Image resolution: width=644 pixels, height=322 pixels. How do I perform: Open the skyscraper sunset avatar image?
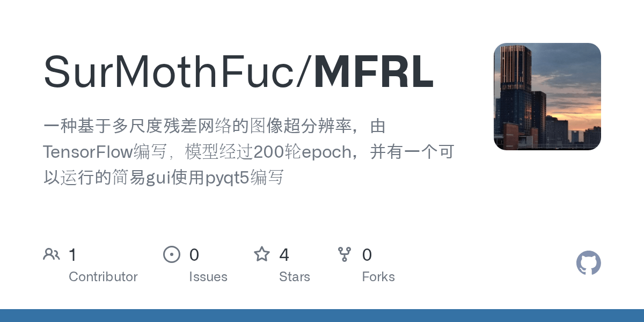[547, 97]
